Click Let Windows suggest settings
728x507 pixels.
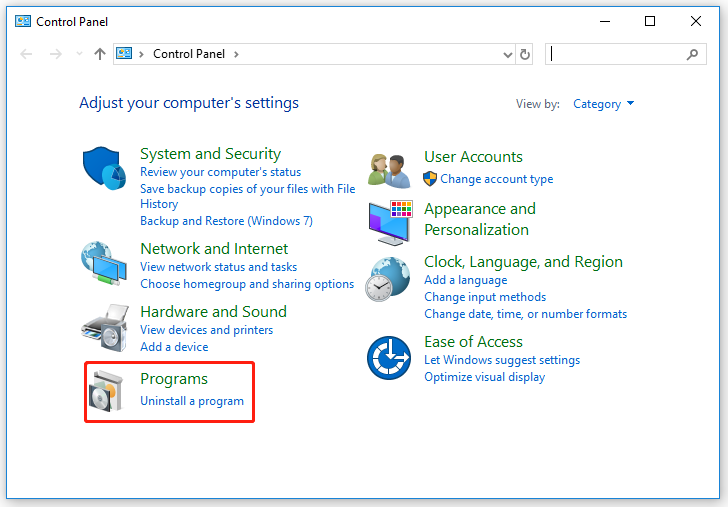coord(502,360)
